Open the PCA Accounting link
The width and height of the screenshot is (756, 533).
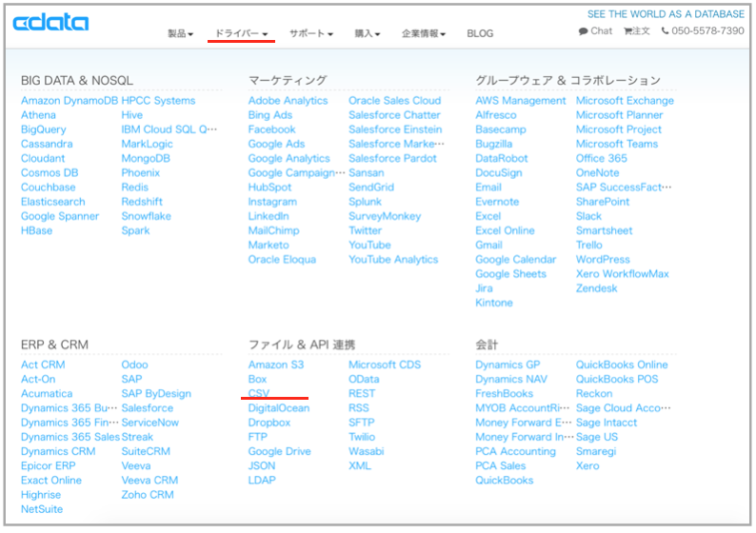tap(515, 451)
